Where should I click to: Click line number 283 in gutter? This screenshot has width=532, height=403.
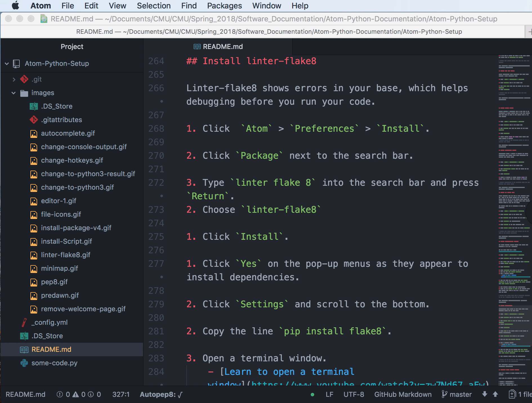click(156, 358)
